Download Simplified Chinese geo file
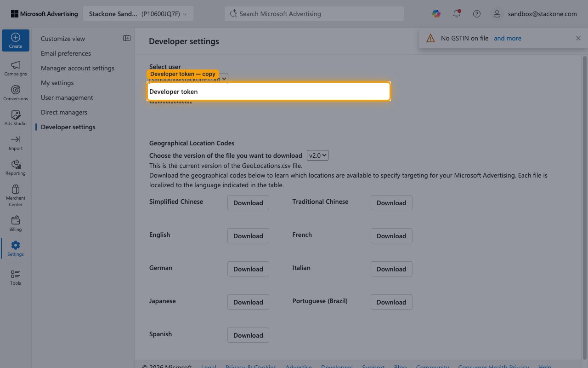Screen dimensions: 588x368 coord(248,202)
